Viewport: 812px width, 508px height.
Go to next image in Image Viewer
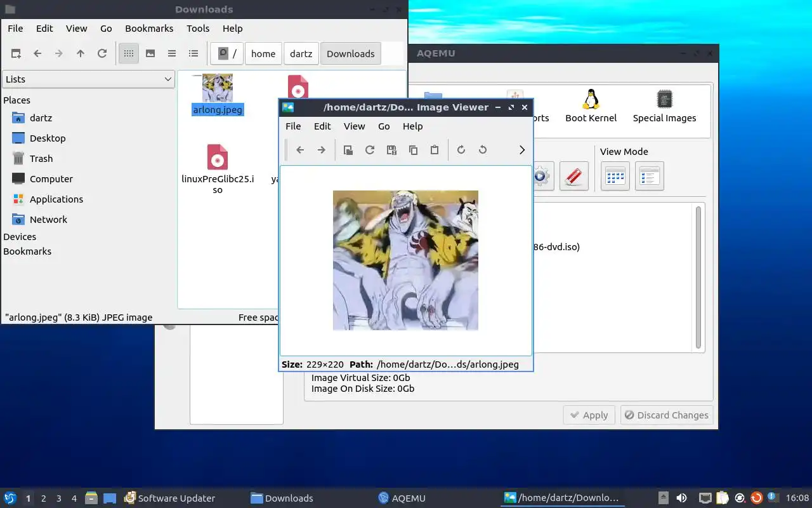pyautogui.click(x=322, y=150)
